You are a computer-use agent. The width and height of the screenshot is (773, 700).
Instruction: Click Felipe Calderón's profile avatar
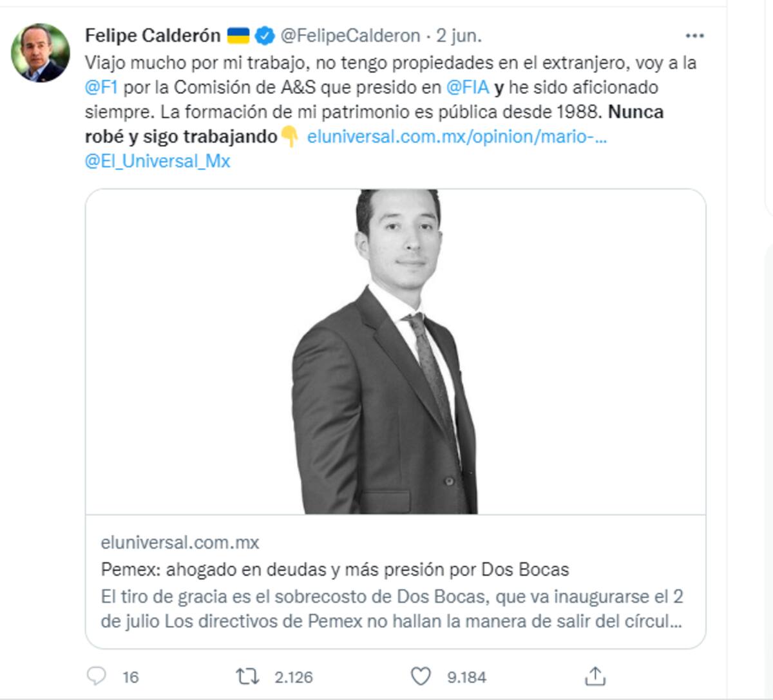[x=40, y=53]
